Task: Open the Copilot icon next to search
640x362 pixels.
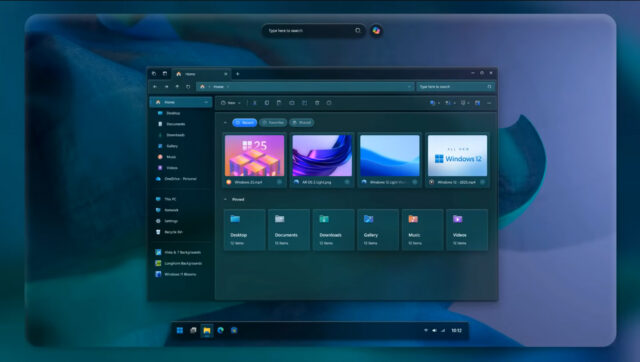Action: 376,31
